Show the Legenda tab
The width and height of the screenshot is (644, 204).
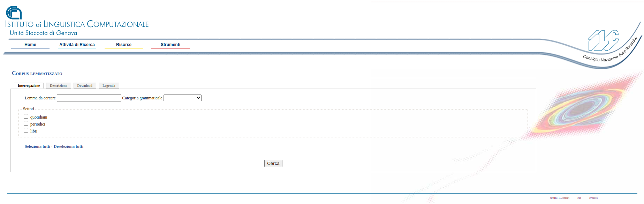coord(109,86)
